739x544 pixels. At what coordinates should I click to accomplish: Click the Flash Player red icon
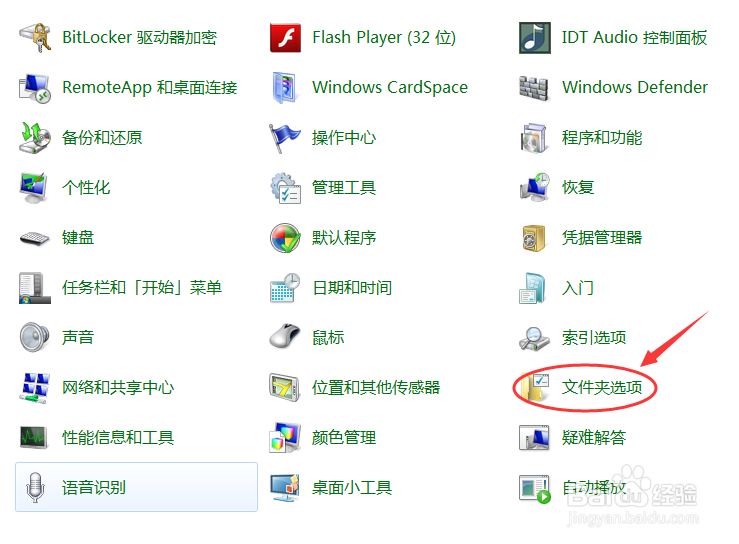[x=285, y=37]
